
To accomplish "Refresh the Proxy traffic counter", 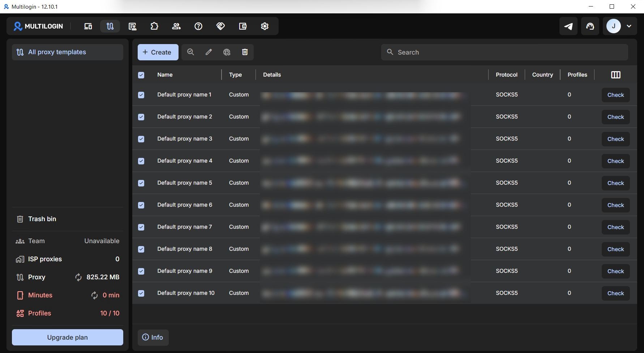I will pos(78,277).
